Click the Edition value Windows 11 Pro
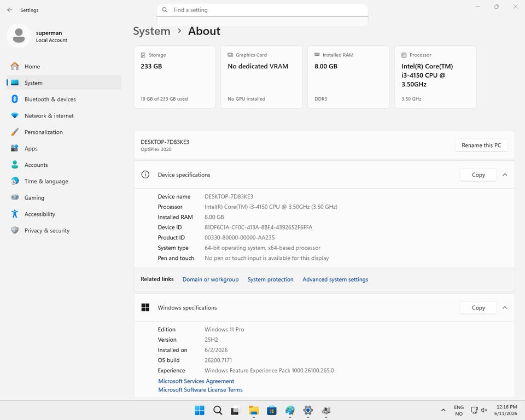The width and height of the screenshot is (525, 420). 224,330
